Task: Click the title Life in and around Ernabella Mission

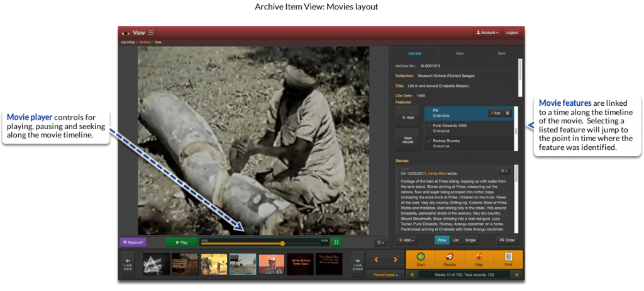Action: click(x=438, y=86)
